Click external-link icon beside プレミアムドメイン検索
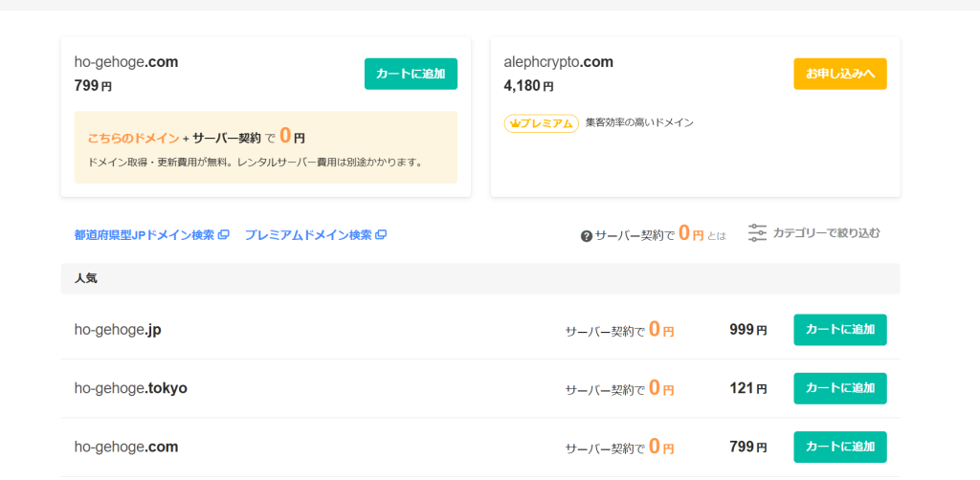Image resolution: width=980 pixels, height=480 pixels. [x=380, y=235]
